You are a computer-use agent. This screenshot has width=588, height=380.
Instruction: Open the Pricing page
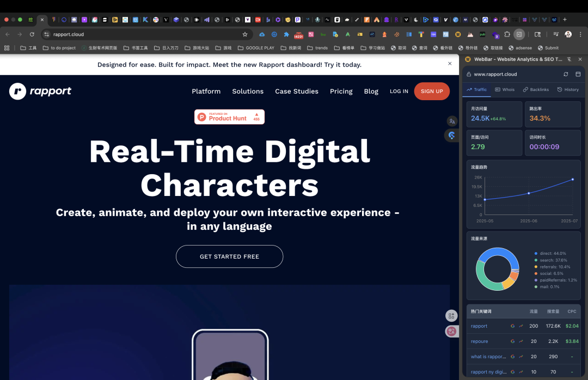(341, 91)
